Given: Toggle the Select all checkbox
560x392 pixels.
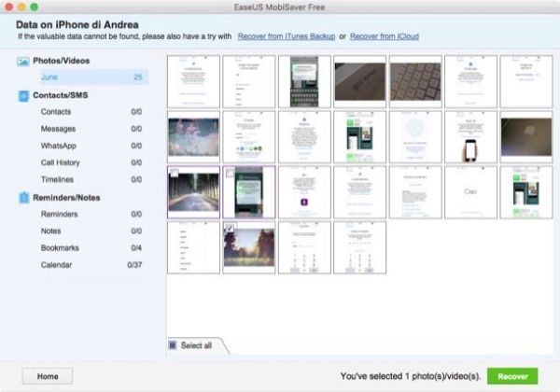Looking at the screenshot, I should tap(173, 345).
